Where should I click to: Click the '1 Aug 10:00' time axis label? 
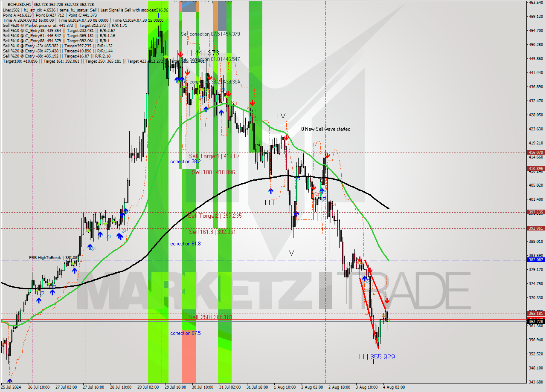(285, 387)
